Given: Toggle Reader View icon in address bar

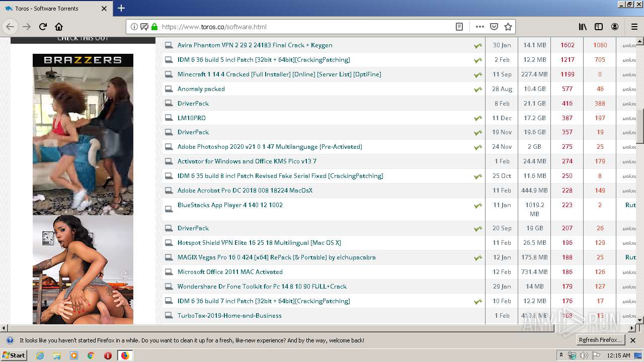Looking at the screenshot, I should (x=459, y=27).
